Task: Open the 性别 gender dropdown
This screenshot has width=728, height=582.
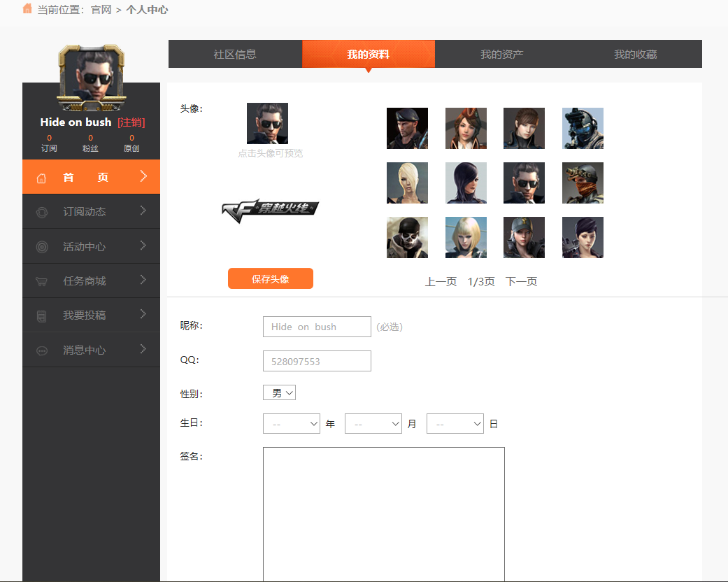Action: point(279,392)
